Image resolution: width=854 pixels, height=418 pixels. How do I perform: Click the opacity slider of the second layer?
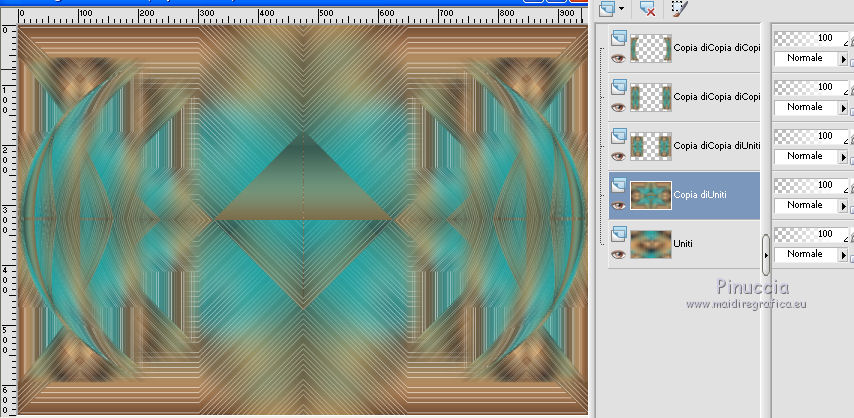point(811,87)
